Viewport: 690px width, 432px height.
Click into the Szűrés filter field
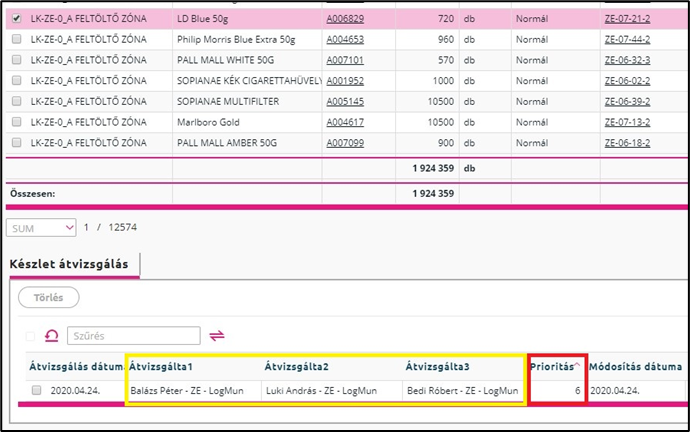(134, 336)
